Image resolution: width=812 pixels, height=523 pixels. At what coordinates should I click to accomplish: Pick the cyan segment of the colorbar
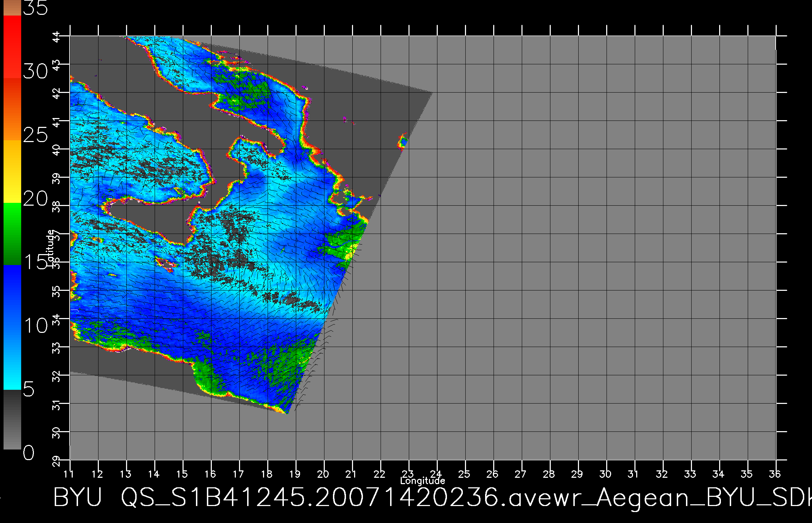[12, 358]
